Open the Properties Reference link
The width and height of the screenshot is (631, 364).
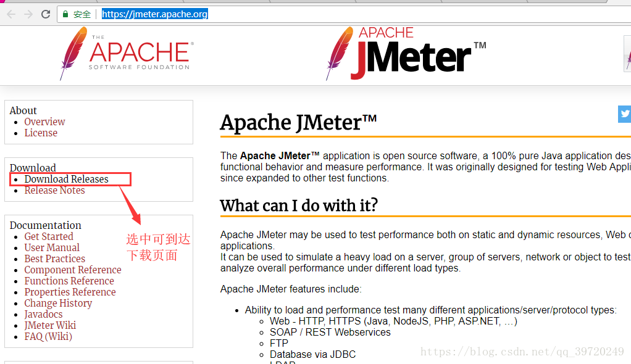coord(70,292)
